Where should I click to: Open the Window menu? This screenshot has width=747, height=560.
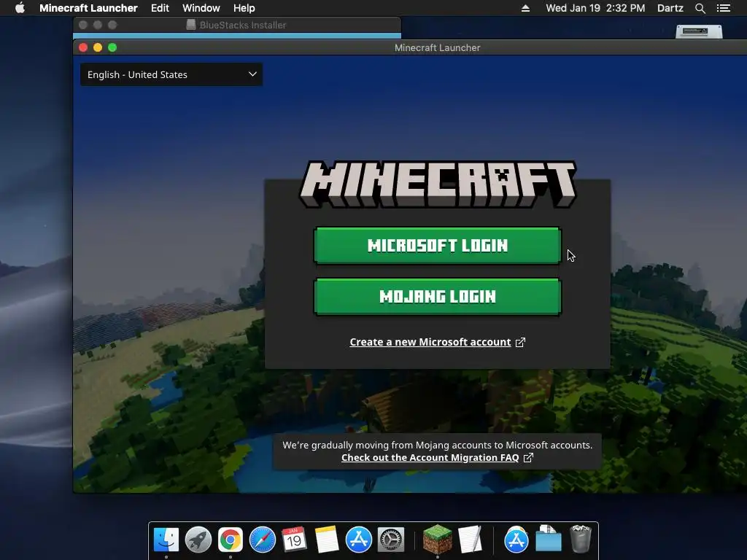(201, 8)
